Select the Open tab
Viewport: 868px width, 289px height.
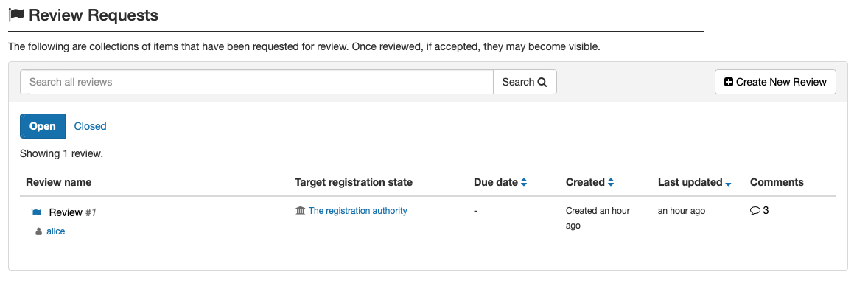point(43,126)
